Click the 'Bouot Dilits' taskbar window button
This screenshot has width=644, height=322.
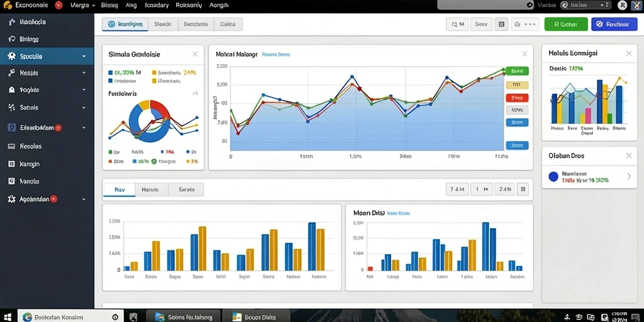click(255, 317)
